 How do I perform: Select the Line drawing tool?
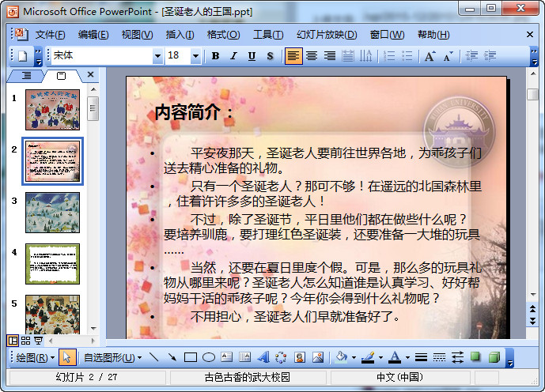(x=153, y=357)
